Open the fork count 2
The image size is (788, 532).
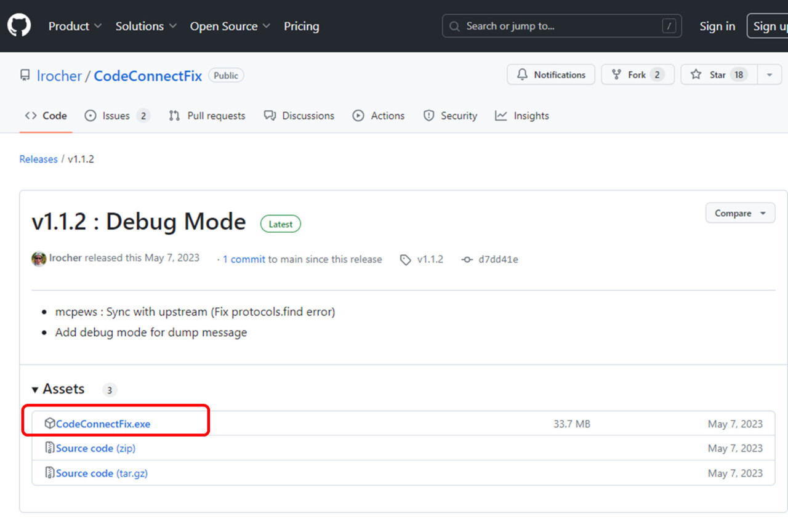point(657,75)
